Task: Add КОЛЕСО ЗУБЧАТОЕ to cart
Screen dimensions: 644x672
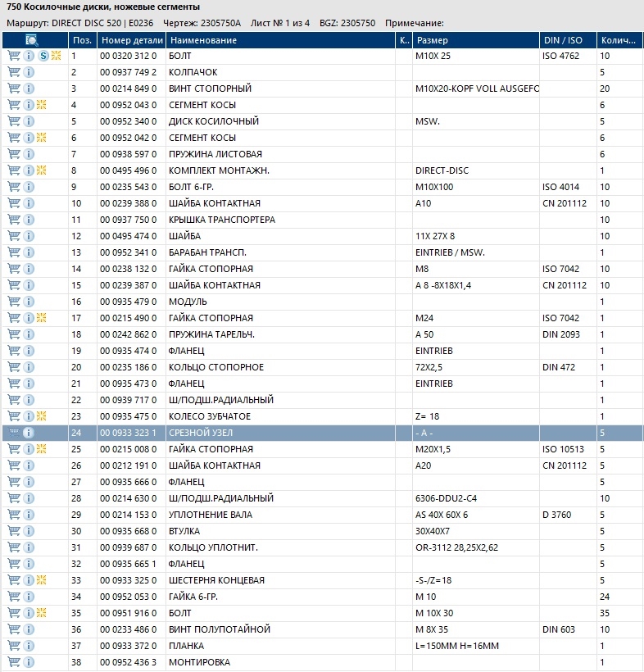Action: tap(14, 416)
